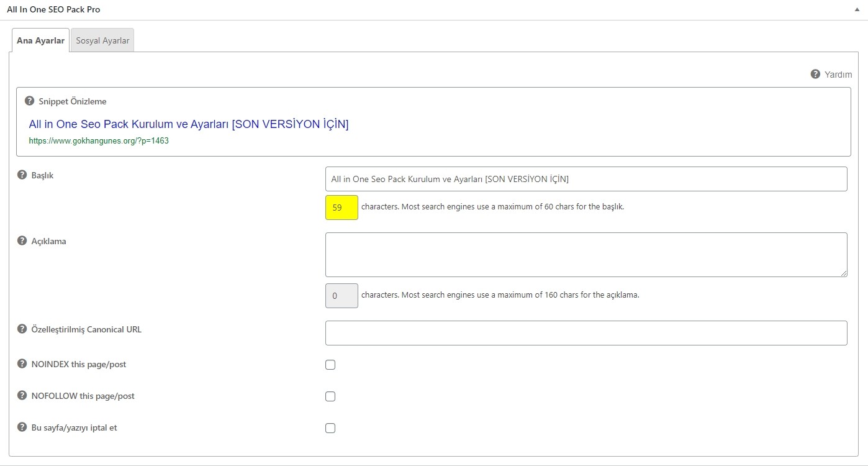Click help icon beside Bu sayfa/yazıyı iptal et
This screenshot has width=868, height=466.
[x=22, y=427]
